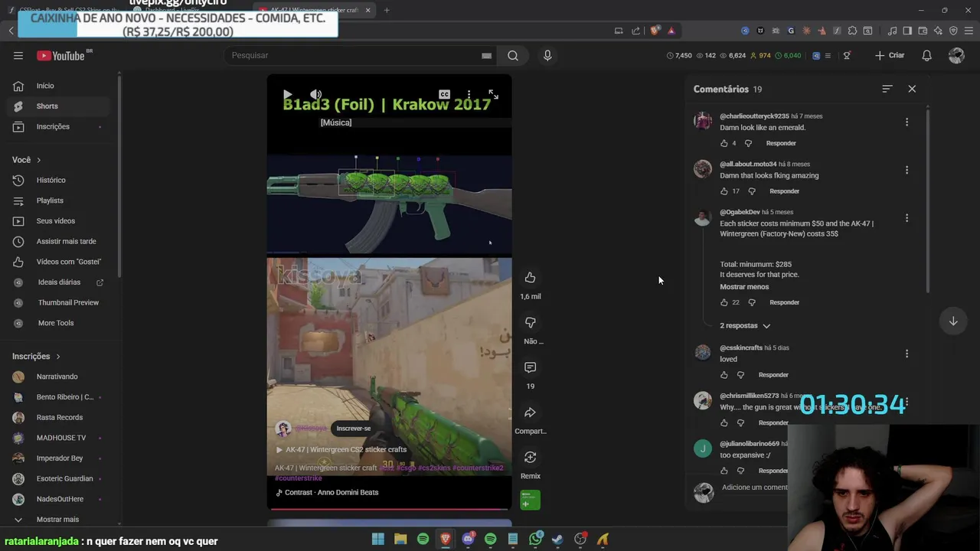
Task: Dislike OgabekDev's comment
Action: click(751, 302)
